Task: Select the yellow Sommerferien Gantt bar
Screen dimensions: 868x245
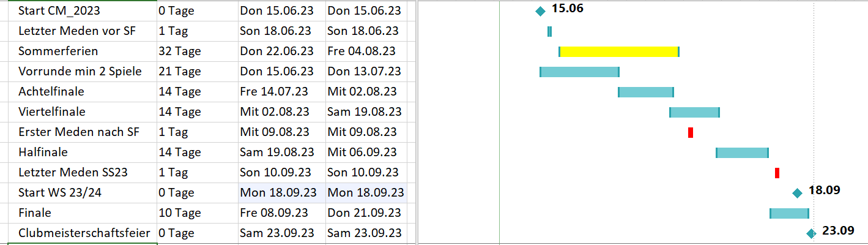Action: pyautogui.click(x=619, y=51)
